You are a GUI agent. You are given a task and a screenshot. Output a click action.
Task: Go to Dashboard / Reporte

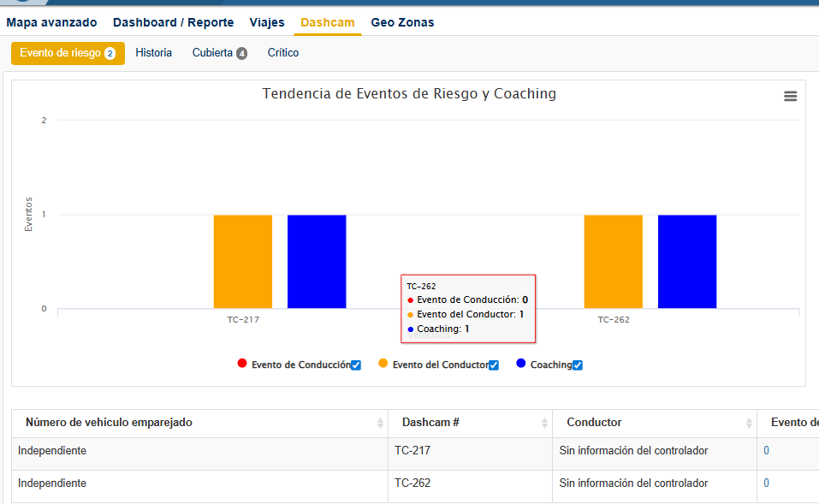(x=173, y=22)
